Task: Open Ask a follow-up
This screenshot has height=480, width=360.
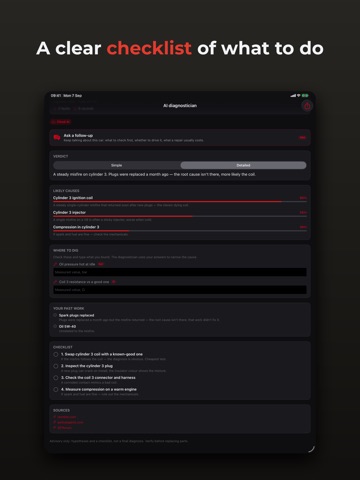Action: point(180,137)
